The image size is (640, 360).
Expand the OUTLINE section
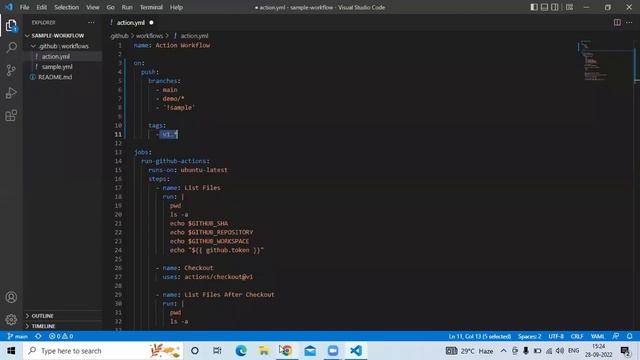pyautogui.click(x=42, y=316)
